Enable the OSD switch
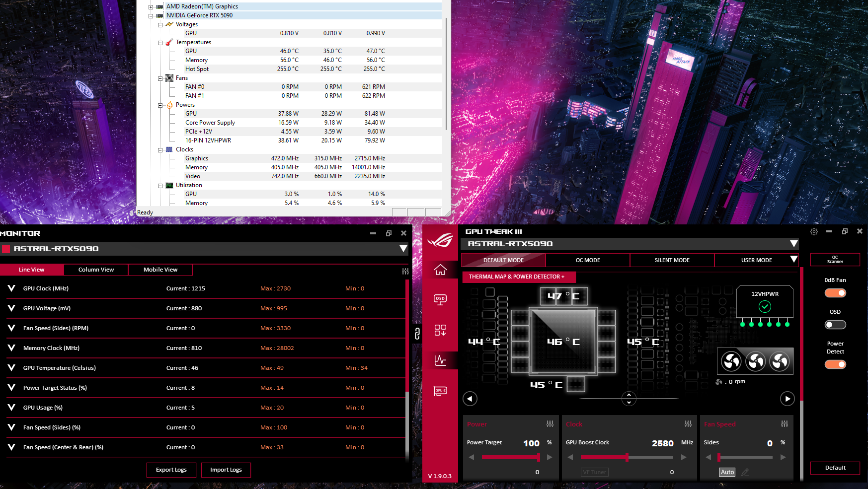The width and height of the screenshot is (868, 489). coord(835,325)
